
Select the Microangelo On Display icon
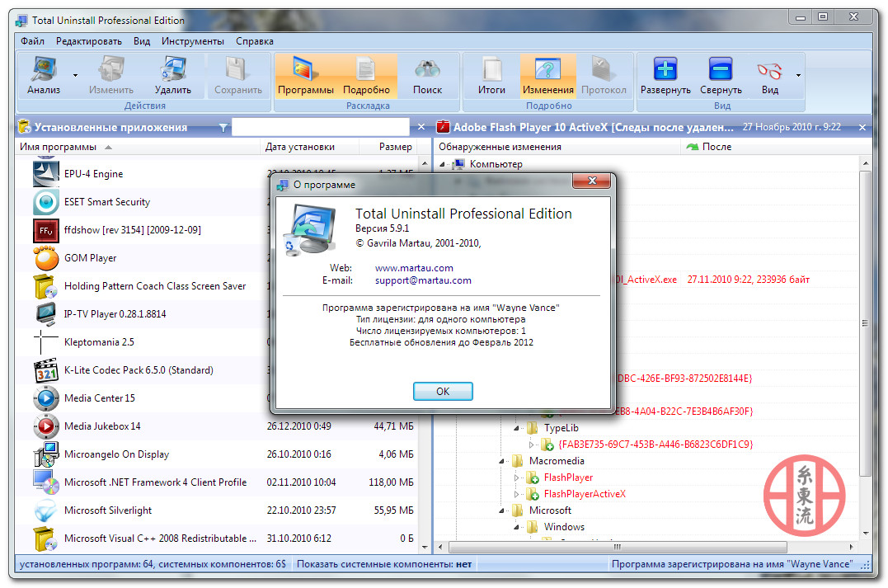pyautogui.click(x=46, y=454)
